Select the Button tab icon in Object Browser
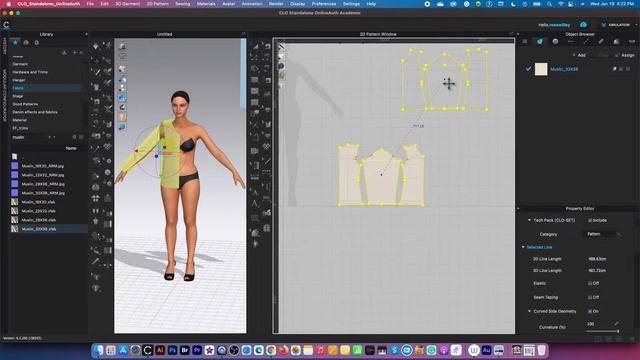The height and width of the screenshot is (360, 640). coord(555,41)
